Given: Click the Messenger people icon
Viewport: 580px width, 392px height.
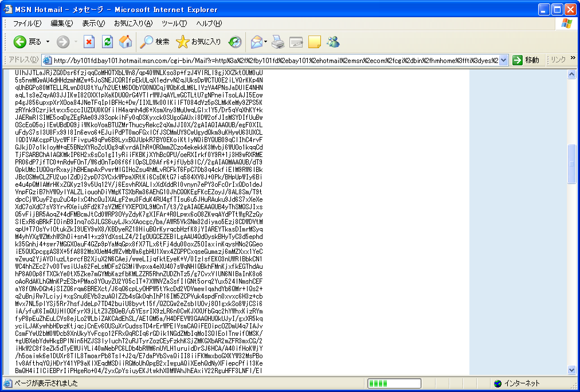Looking at the screenshot, I should click(x=333, y=42).
